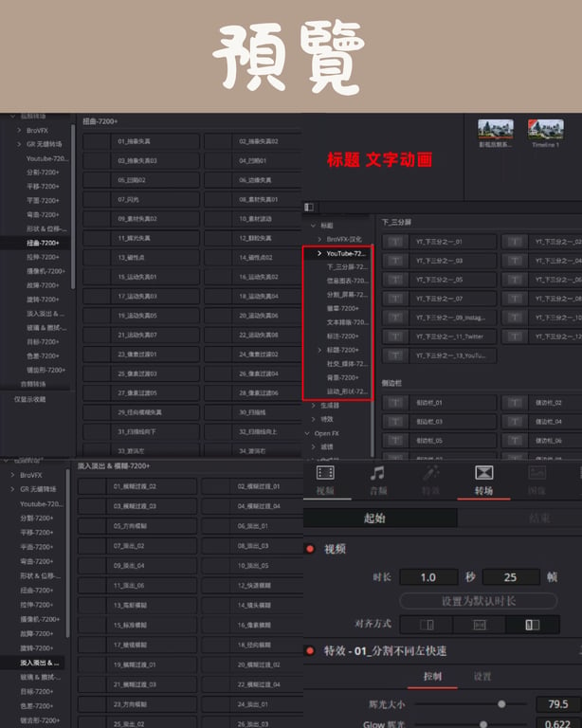Click the T icon of 侧边栏_05
This screenshot has height=728, width=582.
pos(395,440)
